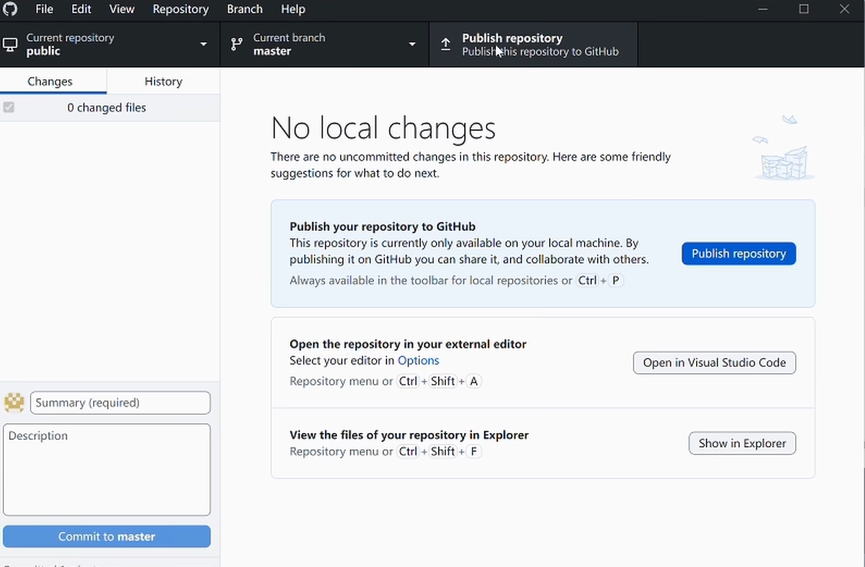865x567 pixels.
Task: Click into the Summary (required) field
Action: click(x=120, y=403)
